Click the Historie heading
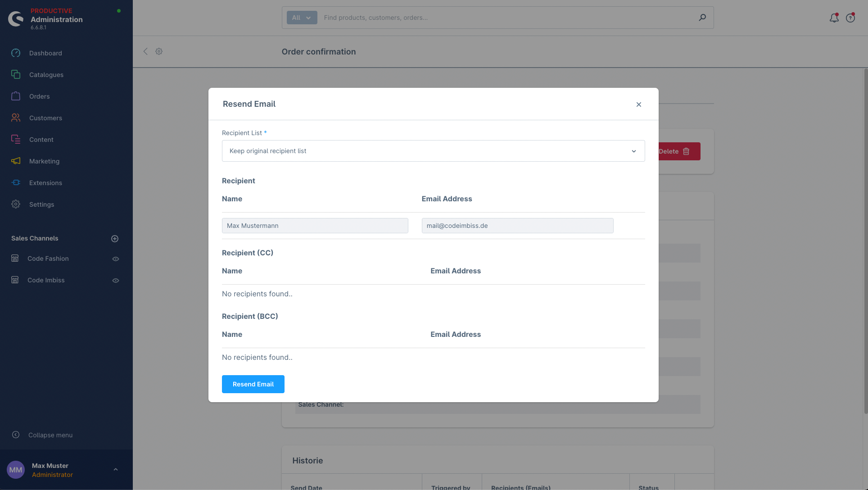Image resolution: width=868 pixels, height=490 pixels. click(x=307, y=461)
